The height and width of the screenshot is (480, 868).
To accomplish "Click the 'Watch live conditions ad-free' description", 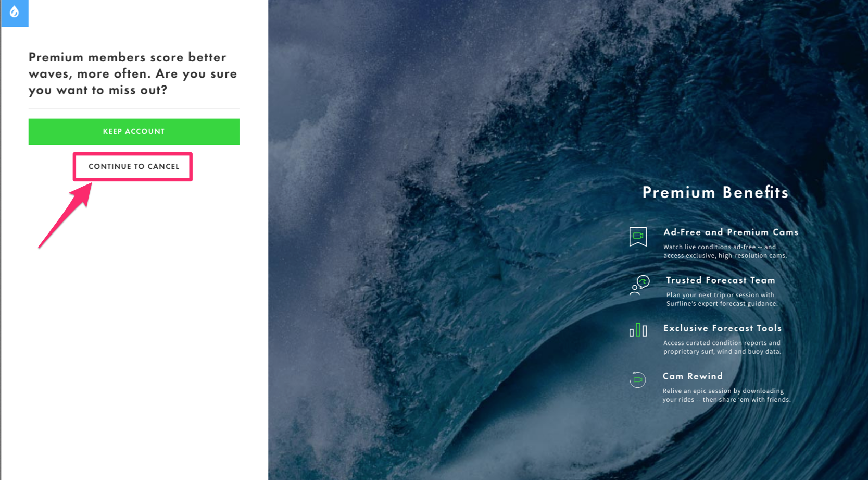I will 725,251.
